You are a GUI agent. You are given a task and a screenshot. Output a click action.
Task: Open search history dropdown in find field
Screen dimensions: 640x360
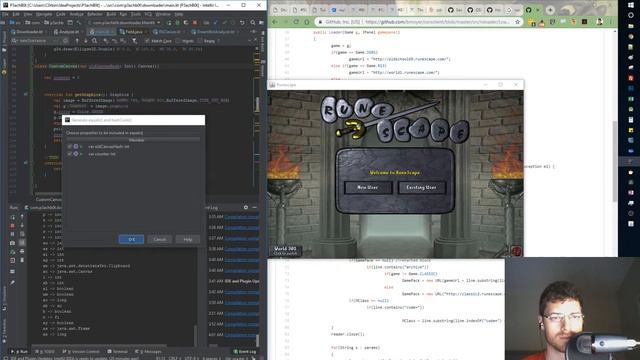(15, 41)
